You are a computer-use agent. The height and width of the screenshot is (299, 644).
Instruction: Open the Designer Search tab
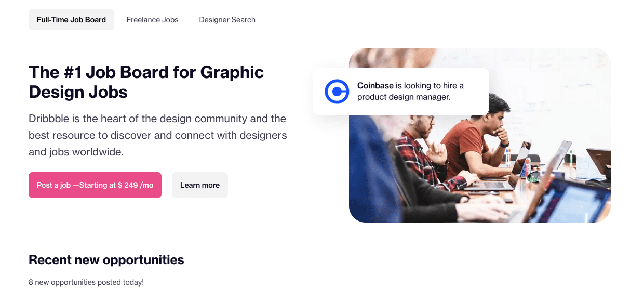tap(227, 20)
